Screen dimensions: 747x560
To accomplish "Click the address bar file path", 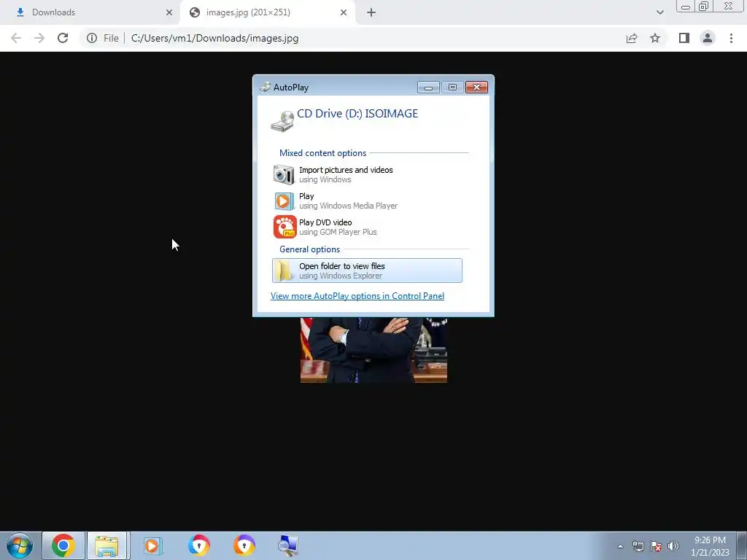I will [215, 38].
